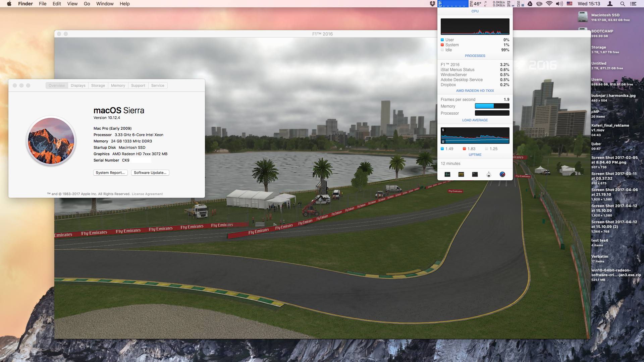
Task: Click Frames per second value row
Action: point(475,100)
